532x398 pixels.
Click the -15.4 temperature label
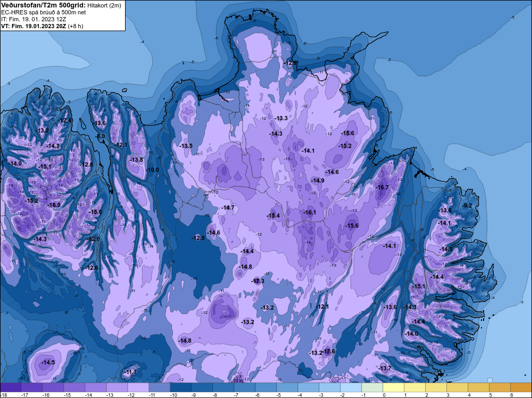point(273,215)
